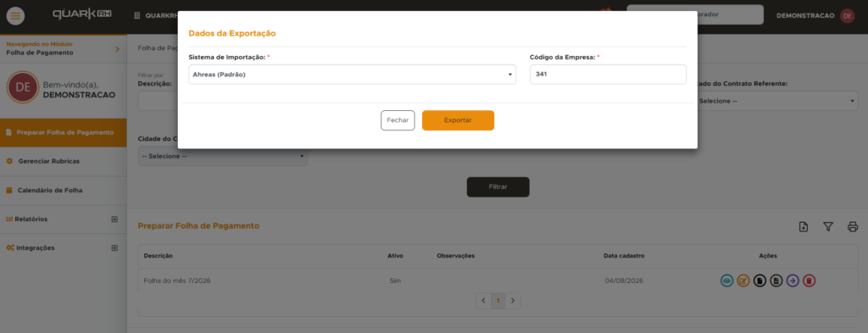Click the gear icon beside Gerenciar Rubricas
This screenshot has height=333, width=868.
tap(9, 161)
